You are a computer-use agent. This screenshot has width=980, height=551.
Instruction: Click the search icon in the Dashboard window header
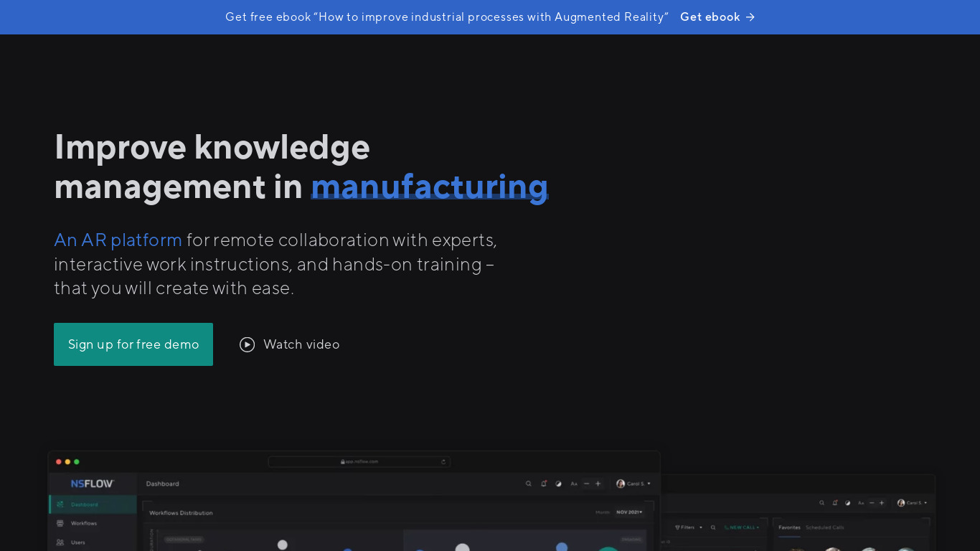coord(529,484)
